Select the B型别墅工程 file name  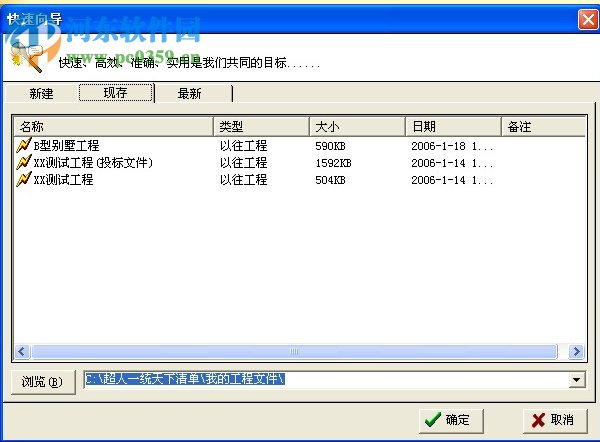66,145
